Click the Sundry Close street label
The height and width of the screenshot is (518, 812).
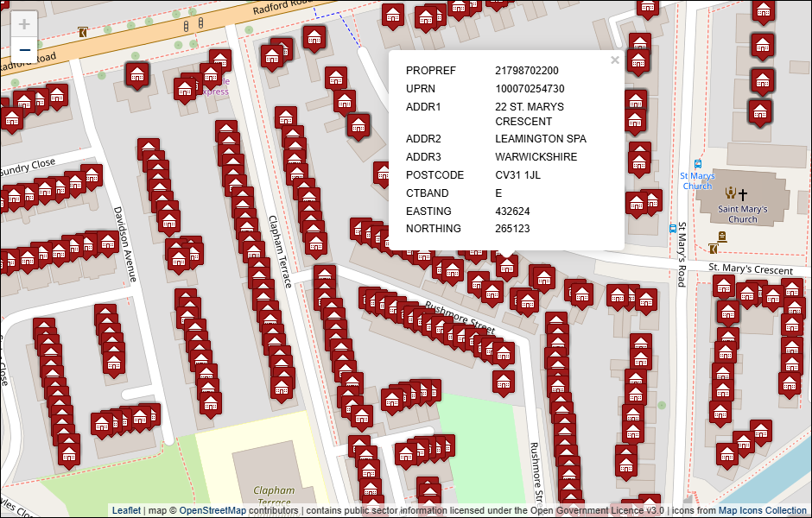pyautogui.click(x=28, y=167)
